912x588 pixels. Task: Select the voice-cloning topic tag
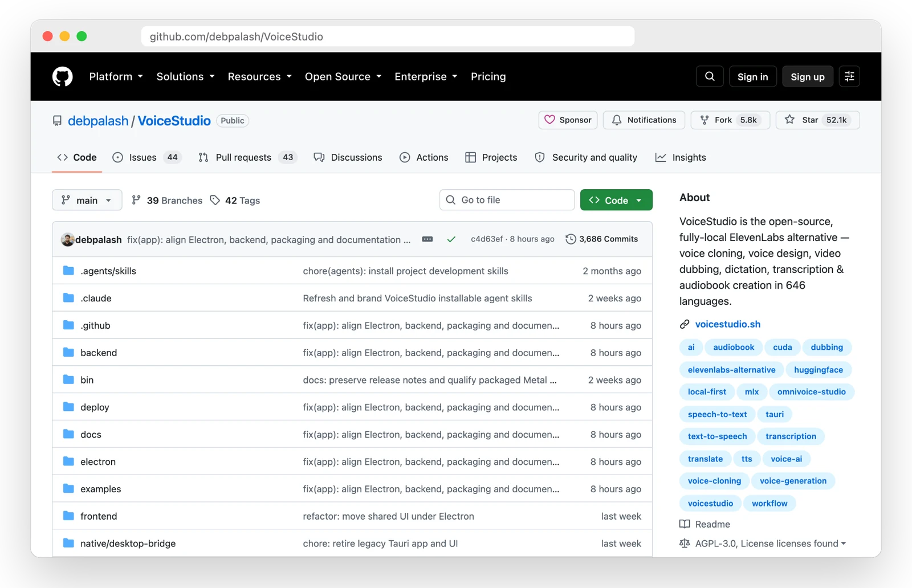pyautogui.click(x=714, y=481)
